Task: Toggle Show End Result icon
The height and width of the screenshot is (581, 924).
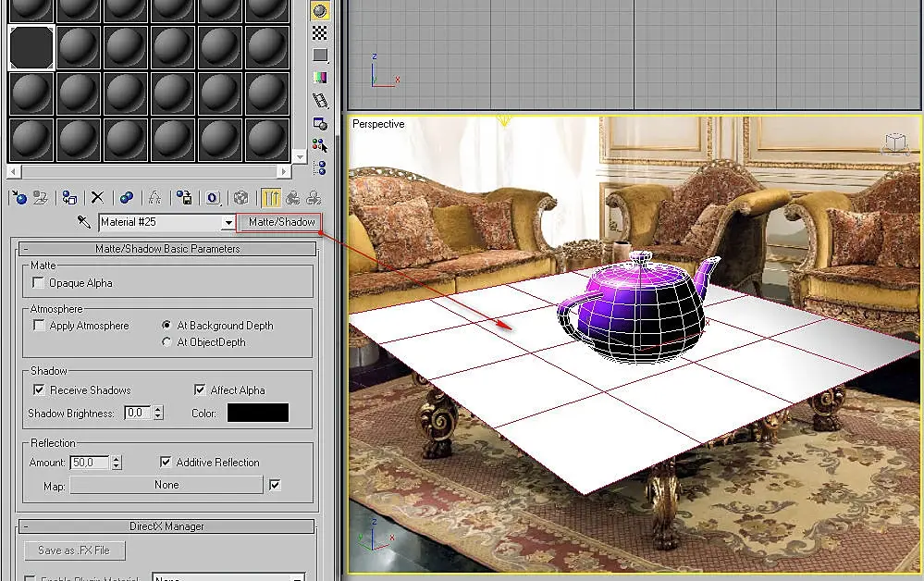Action: (x=271, y=197)
